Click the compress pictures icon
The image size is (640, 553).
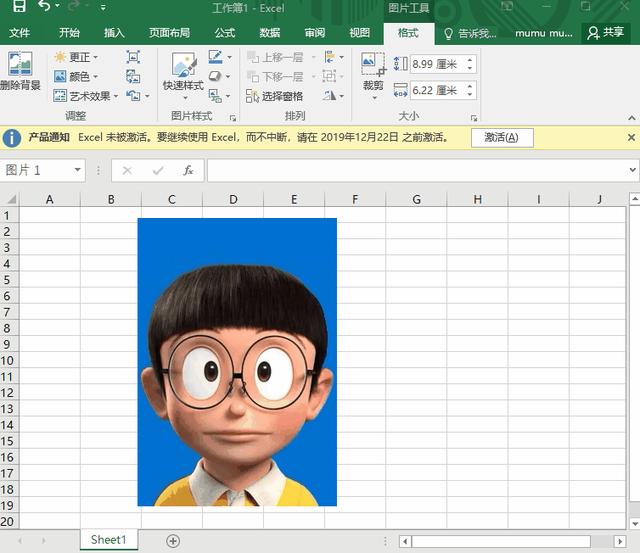(x=133, y=57)
